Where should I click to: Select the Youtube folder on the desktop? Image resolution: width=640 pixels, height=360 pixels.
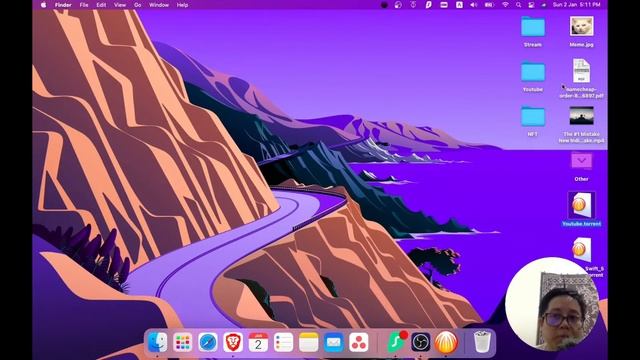coord(533,72)
